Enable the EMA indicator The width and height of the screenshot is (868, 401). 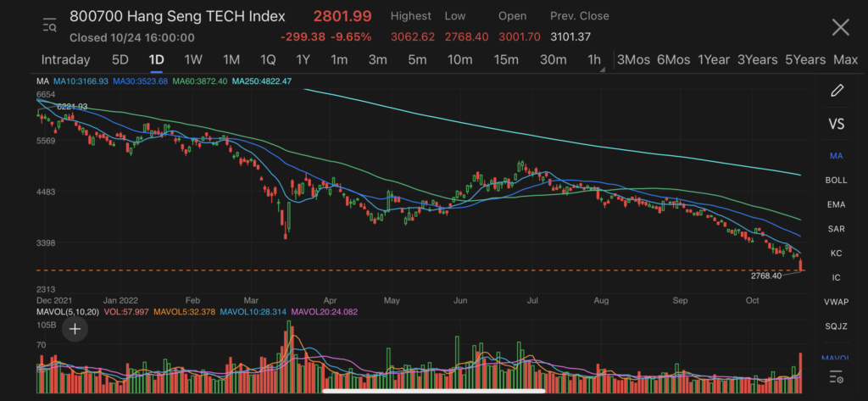(x=836, y=204)
